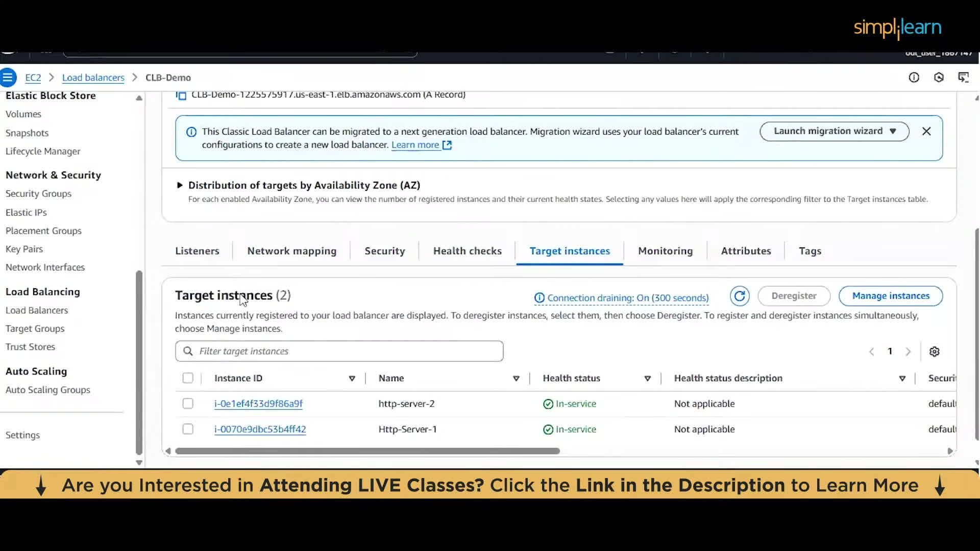Click Manage instances button
980x551 pixels.
coord(891,296)
